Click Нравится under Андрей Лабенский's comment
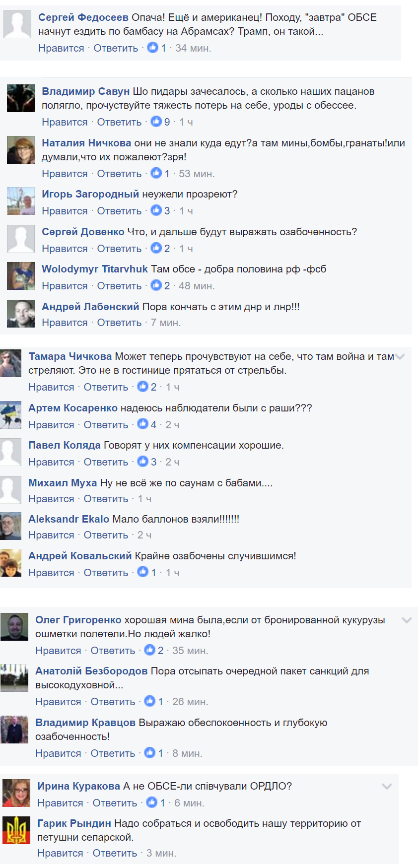This screenshot has height=868, width=418. pos(65,323)
